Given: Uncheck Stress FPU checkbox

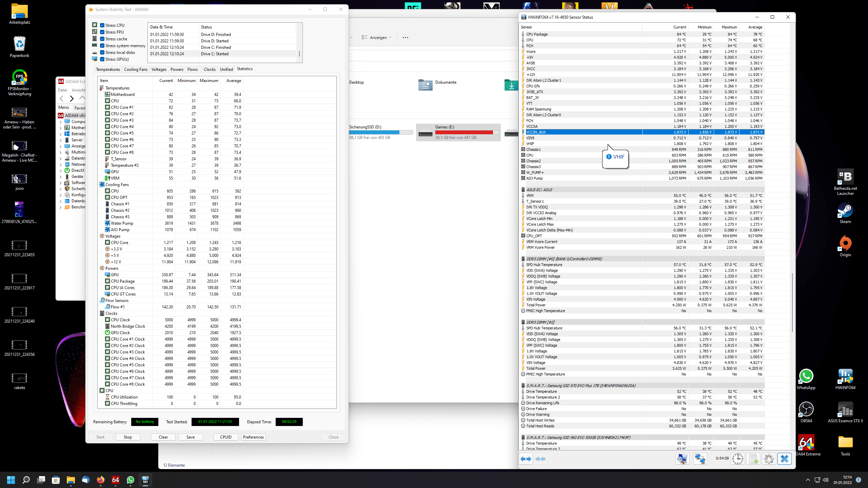Looking at the screenshot, I should [x=102, y=32].
